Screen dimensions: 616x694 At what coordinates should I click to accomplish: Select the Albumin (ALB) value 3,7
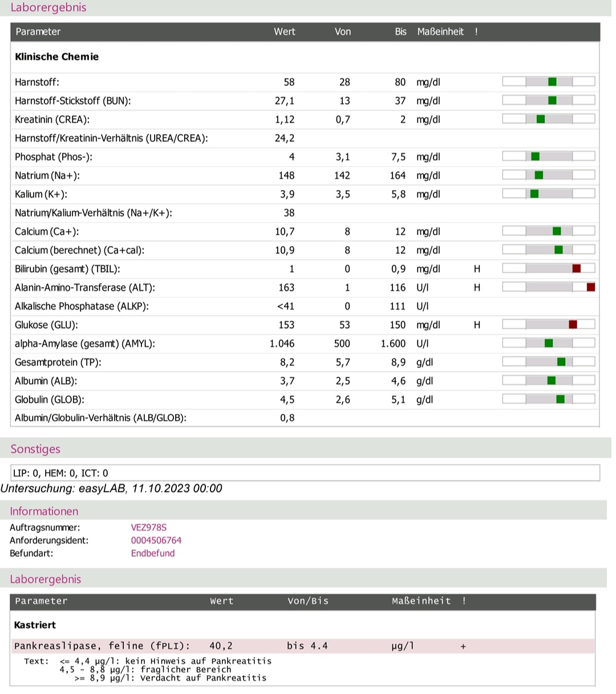[x=287, y=381]
